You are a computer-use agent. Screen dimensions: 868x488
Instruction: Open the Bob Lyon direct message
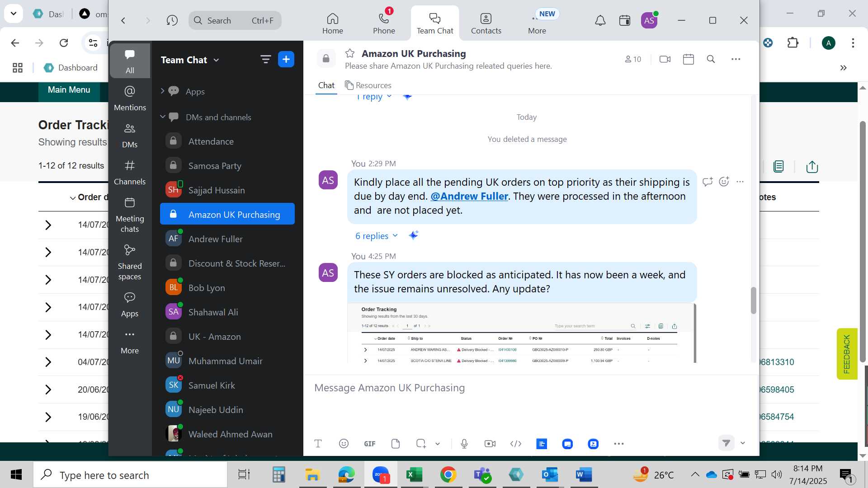click(227, 288)
